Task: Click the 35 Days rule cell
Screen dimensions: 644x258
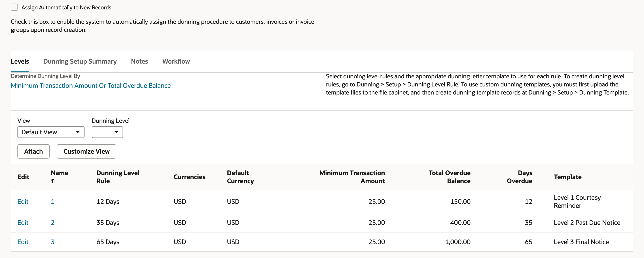Action: pyautogui.click(x=108, y=222)
